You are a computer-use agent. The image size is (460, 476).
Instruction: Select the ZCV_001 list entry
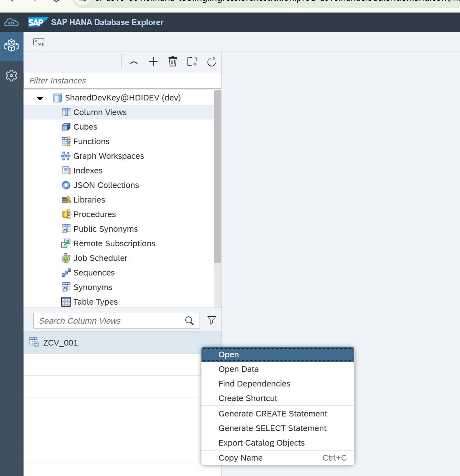[122, 342]
